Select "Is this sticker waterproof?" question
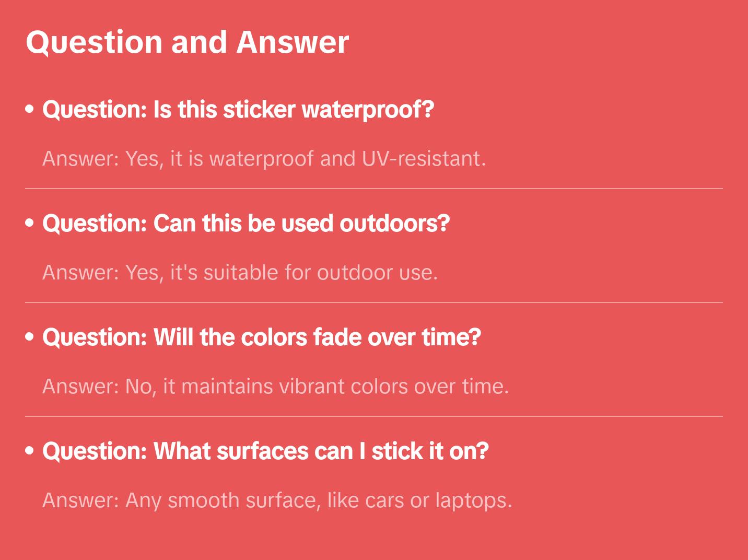Viewport: 748px width, 560px height. pos(238,110)
